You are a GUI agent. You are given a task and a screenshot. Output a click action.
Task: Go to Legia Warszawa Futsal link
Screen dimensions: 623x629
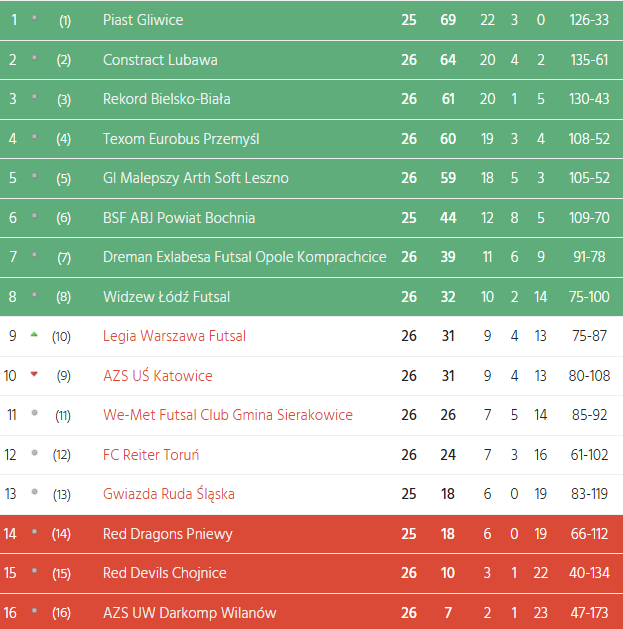(x=174, y=336)
